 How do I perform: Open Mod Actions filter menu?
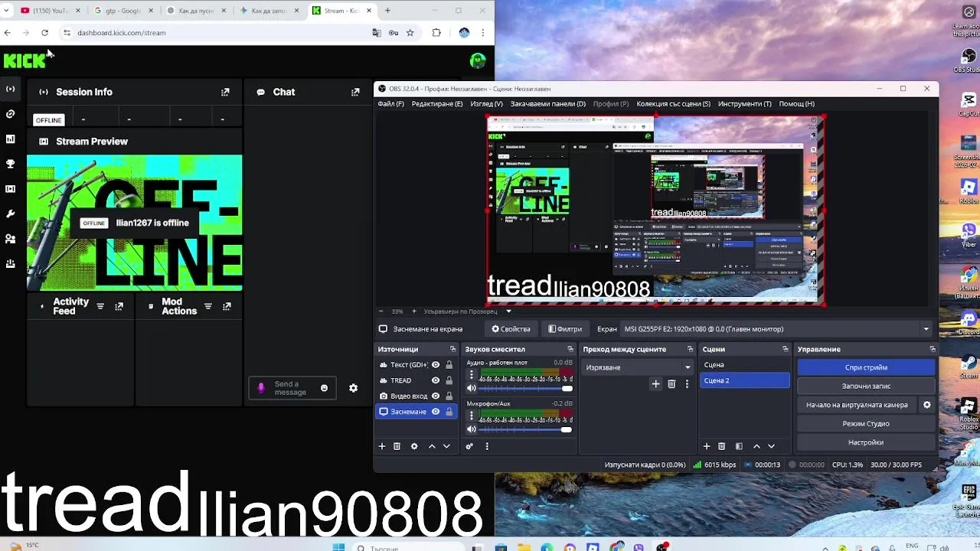click(207, 307)
